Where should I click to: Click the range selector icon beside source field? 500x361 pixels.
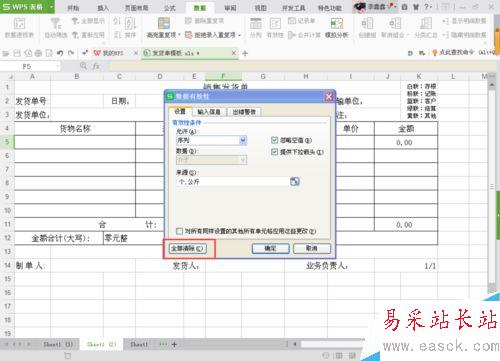point(295,181)
